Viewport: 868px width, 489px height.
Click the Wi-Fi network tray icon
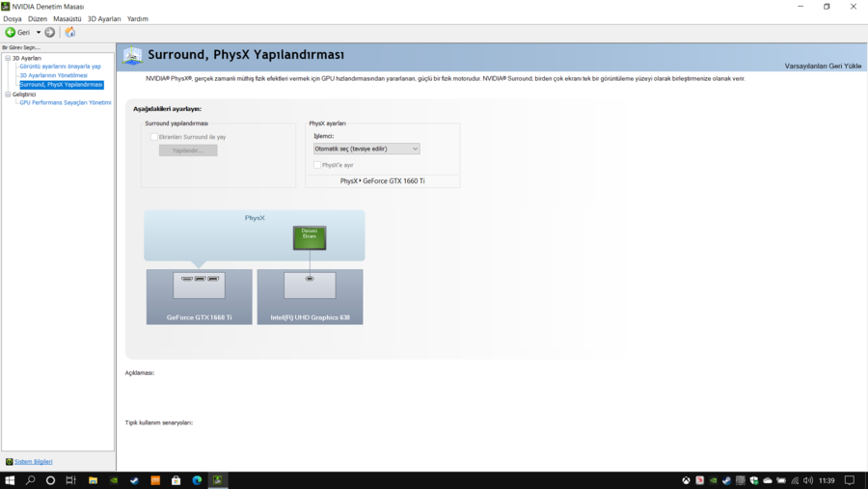point(795,480)
